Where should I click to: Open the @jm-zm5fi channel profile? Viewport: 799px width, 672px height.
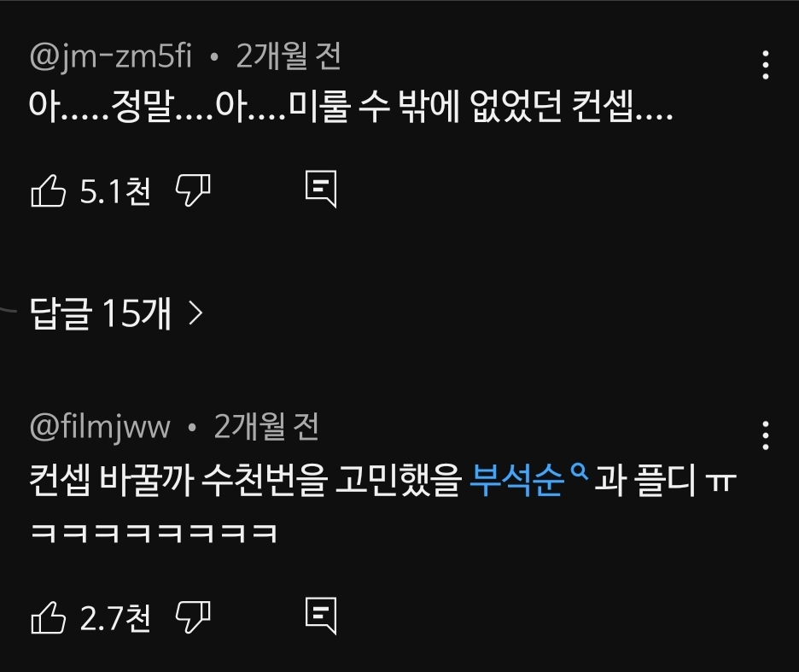coord(111,56)
